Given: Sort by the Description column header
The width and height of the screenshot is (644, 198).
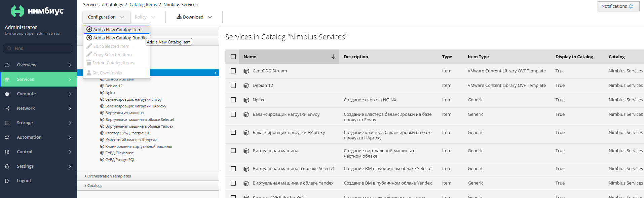Looking at the screenshot, I should 356,57.
